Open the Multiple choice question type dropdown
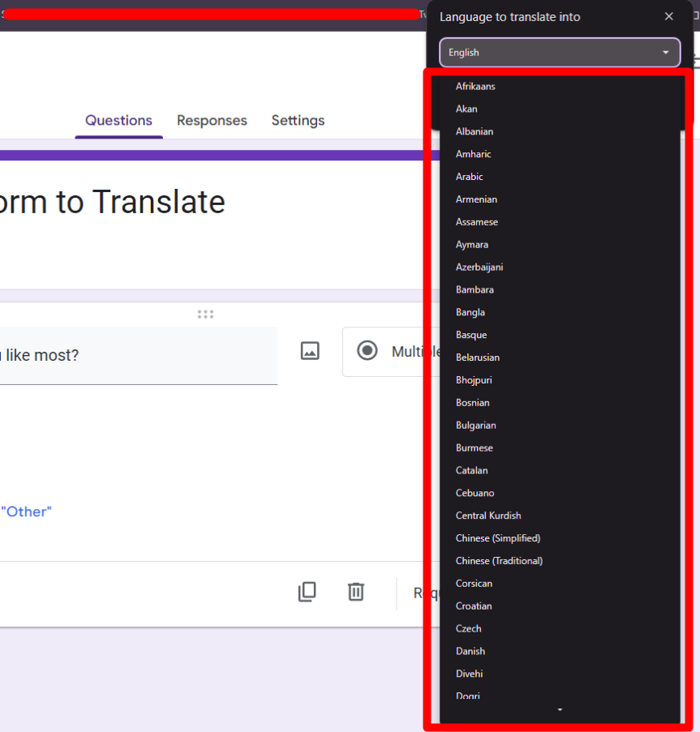This screenshot has width=700, height=732. (397, 352)
